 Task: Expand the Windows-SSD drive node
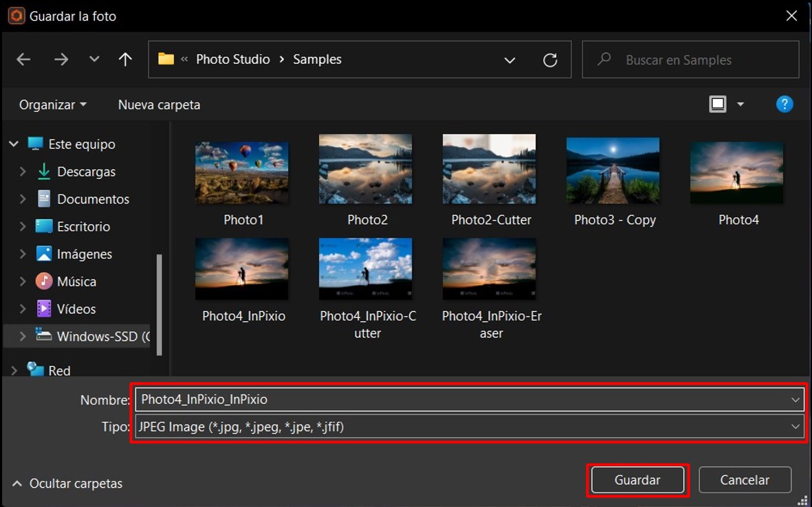(x=22, y=336)
